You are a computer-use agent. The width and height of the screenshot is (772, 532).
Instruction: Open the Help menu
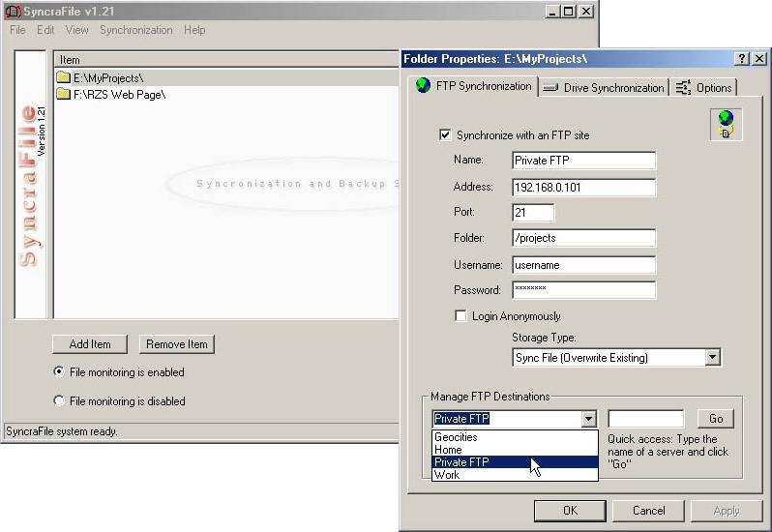click(x=194, y=30)
